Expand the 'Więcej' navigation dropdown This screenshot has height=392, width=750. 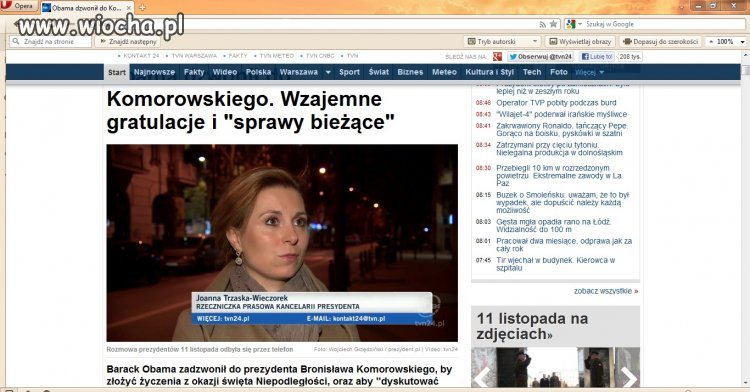coord(589,73)
